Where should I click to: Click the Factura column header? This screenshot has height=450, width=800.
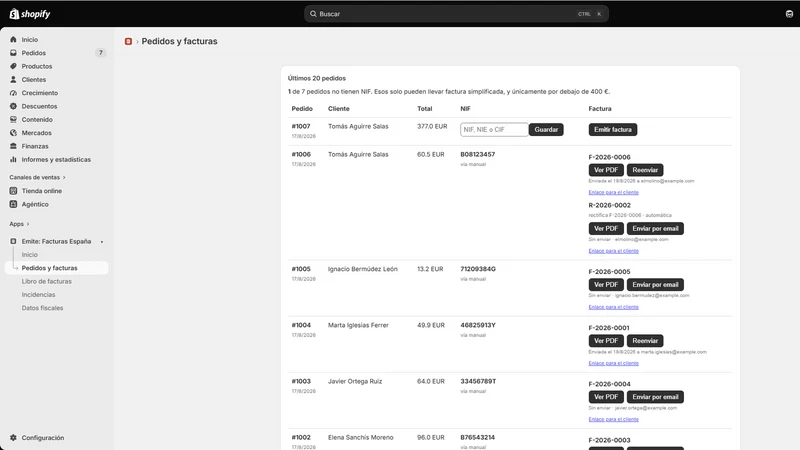599,109
